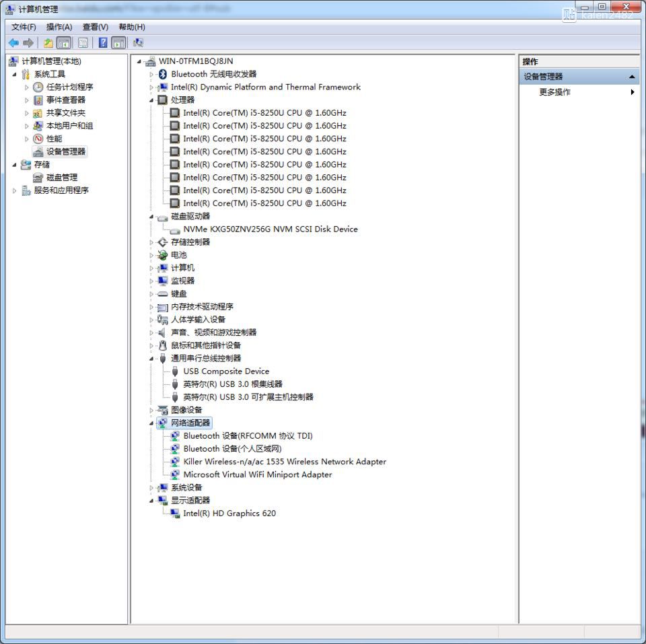646x644 pixels.
Task: Click the 共享文件夹 icon in sidebar
Action: [x=38, y=113]
